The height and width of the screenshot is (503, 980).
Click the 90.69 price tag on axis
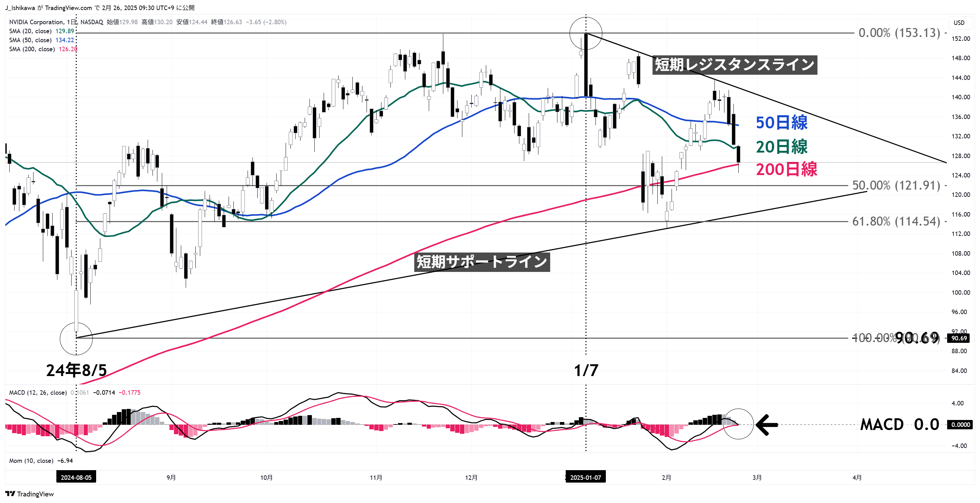[x=959, y=338]
